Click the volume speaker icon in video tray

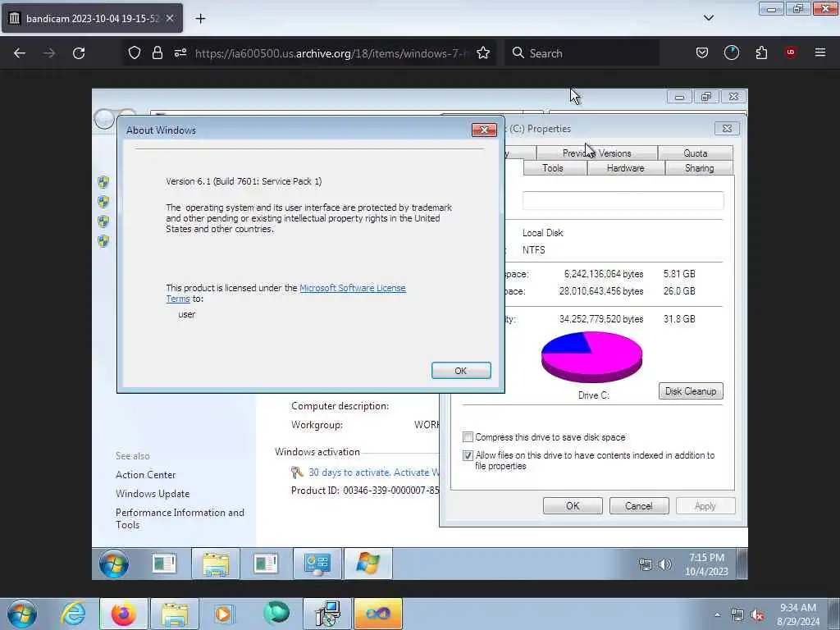click(665, 564)
